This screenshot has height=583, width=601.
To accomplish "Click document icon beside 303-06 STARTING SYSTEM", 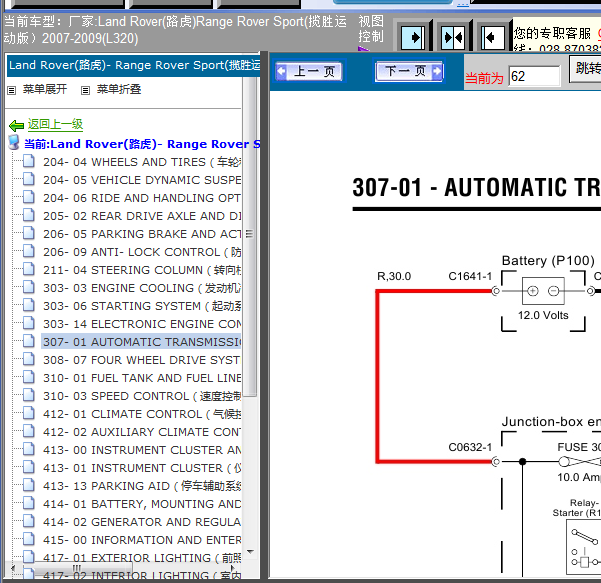I will [x=29, y=305].
